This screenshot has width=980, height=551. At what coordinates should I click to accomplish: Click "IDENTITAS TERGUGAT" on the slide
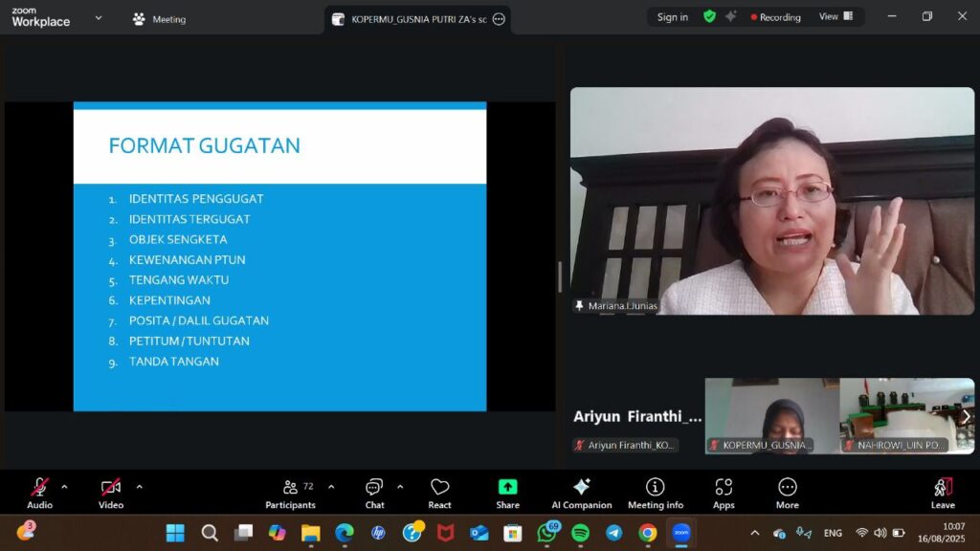pyautogui.click(x=189, y=219)
